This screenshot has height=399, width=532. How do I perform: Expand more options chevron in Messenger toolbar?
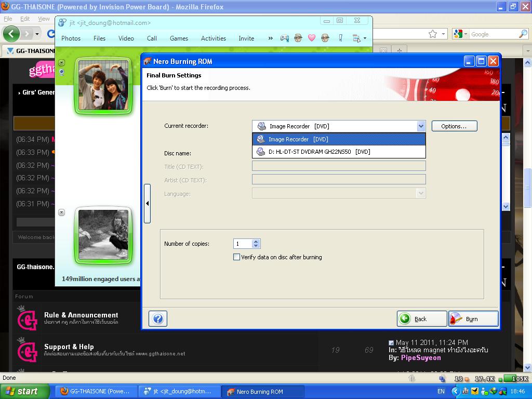click(x=270, y=38)
